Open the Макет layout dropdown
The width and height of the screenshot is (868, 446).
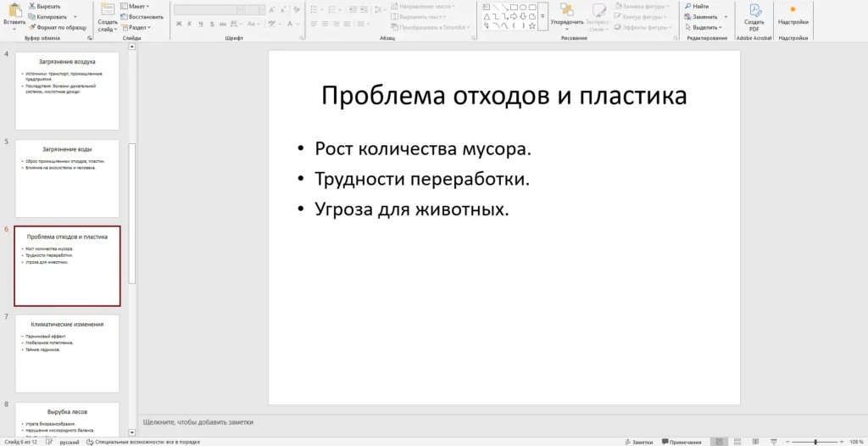(135, 6)
